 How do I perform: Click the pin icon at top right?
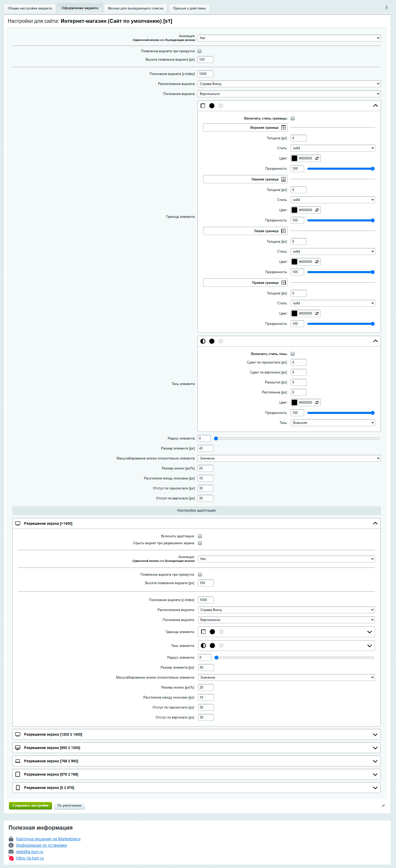click(386, 8)
